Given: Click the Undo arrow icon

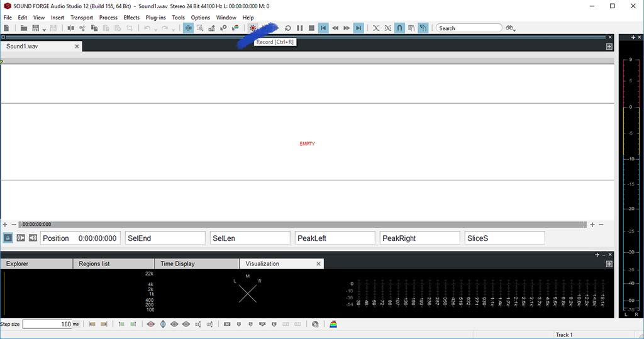Looking at the screenshot, I should 147,28.
